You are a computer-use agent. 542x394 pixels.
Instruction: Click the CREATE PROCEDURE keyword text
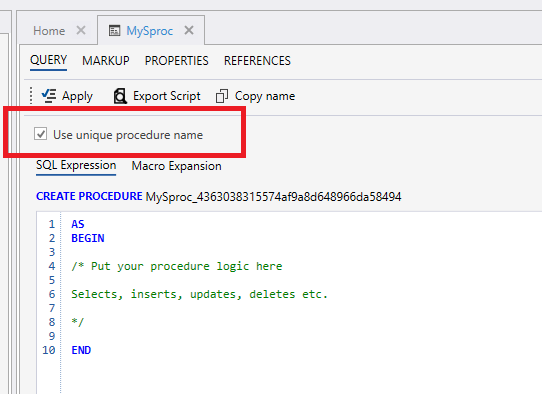pos(89,196)
